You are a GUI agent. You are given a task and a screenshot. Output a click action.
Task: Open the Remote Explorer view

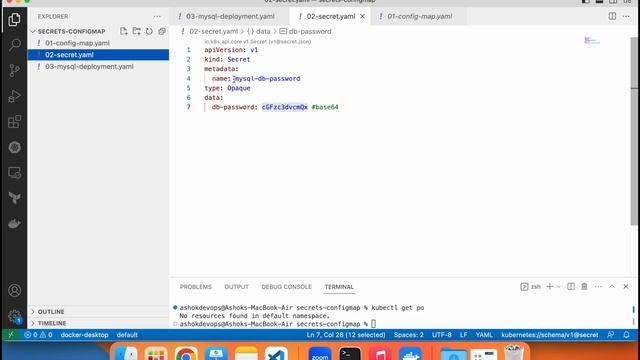[14, 173]
